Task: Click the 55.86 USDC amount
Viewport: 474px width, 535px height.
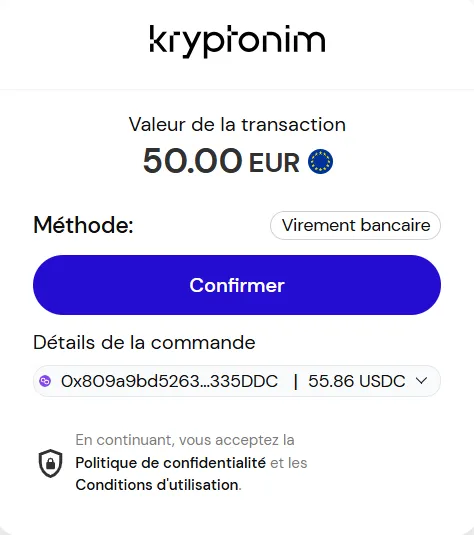Action: click(x=357, y=381)
